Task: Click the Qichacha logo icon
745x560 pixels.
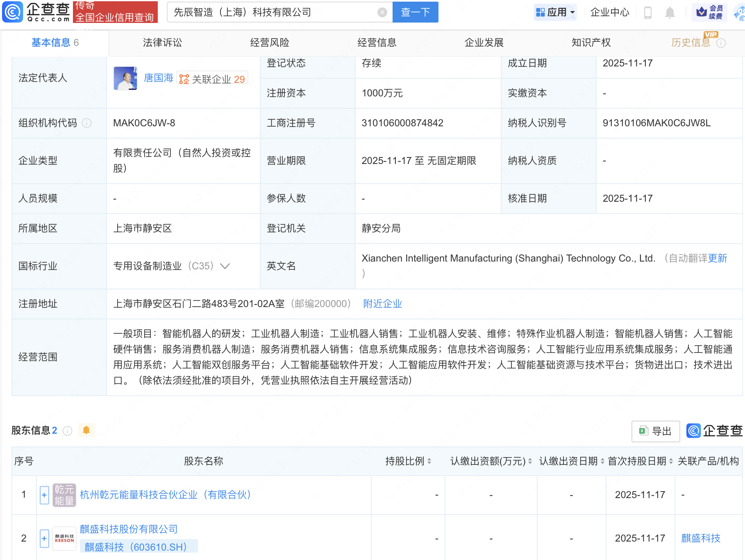Action: [x=13, y=12]
